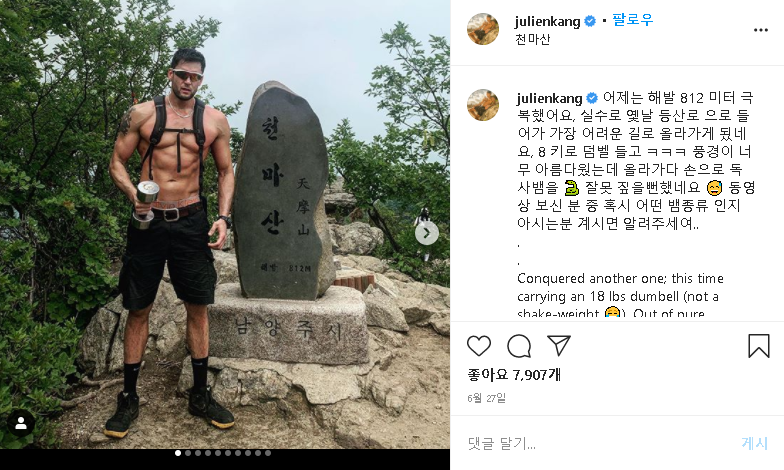The width and height of the screenshot is (784, 470).
Task: Submit comment with 게시 button
Action: 754,443
